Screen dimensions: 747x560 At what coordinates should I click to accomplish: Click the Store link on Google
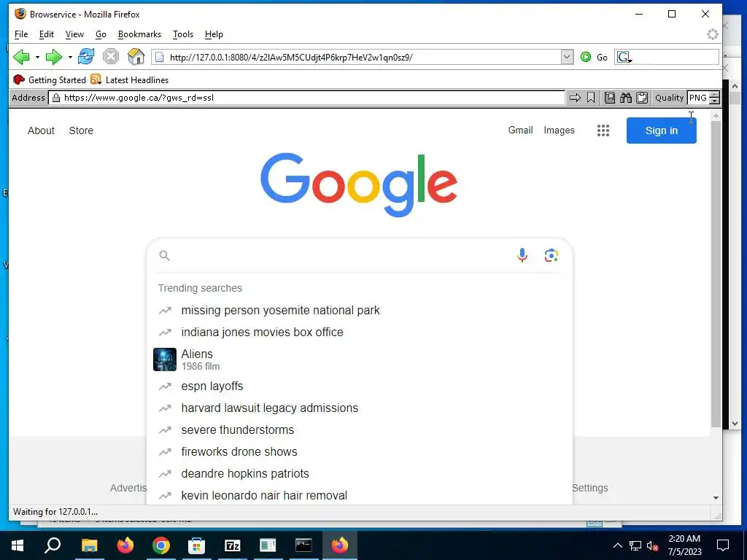click(x=81, y=131)
